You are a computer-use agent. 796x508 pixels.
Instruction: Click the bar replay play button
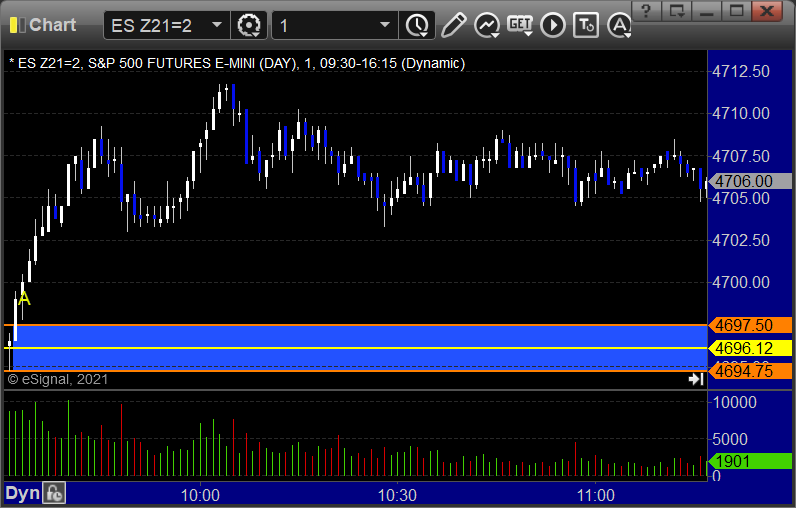[x=553, y=25]
